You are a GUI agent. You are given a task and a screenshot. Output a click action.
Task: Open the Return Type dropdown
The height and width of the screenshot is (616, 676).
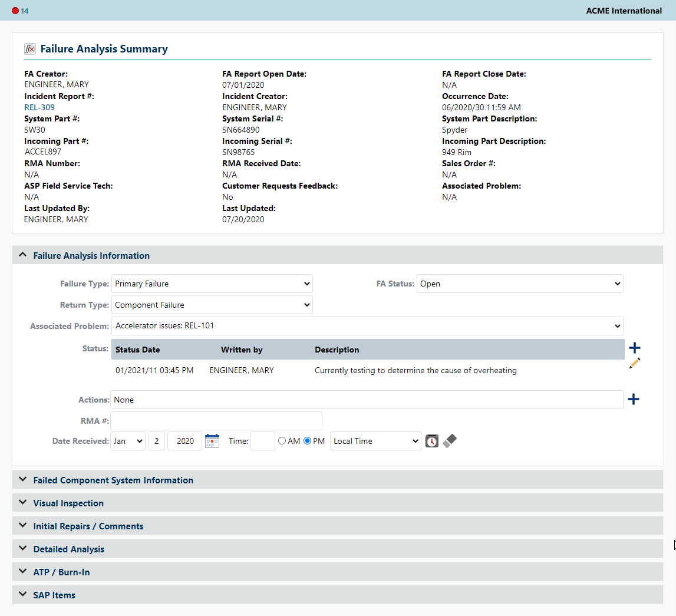[x=212, y=305]
